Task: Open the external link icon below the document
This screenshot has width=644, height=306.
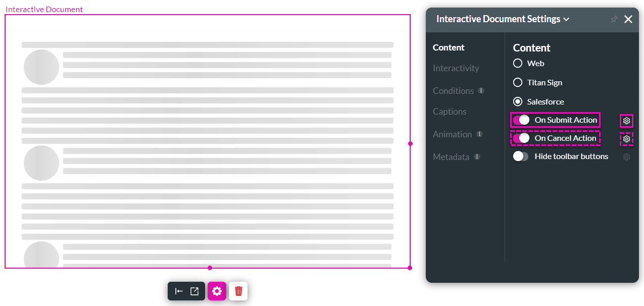Action: tap(194, 291)
